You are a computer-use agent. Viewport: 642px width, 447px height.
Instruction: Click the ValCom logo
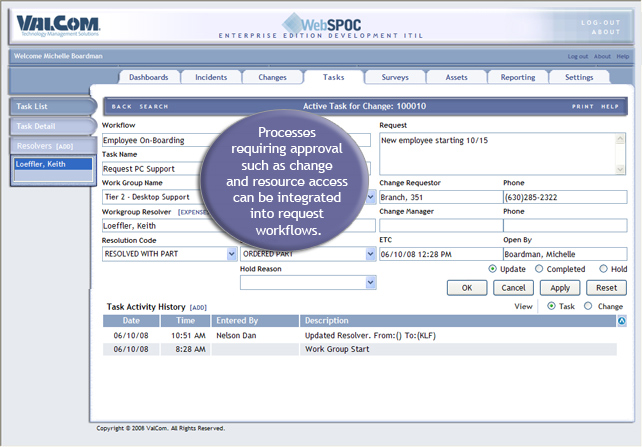click(x=58, y=26)
